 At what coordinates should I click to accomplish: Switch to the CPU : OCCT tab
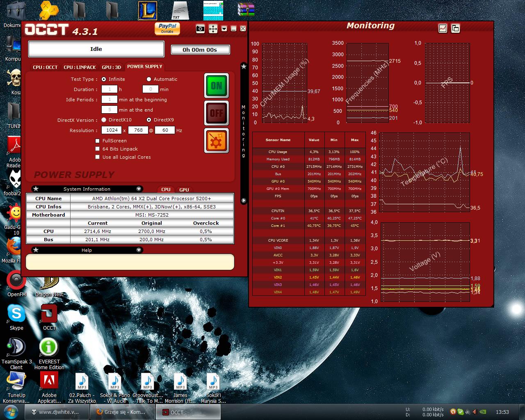tap(45, 67)
